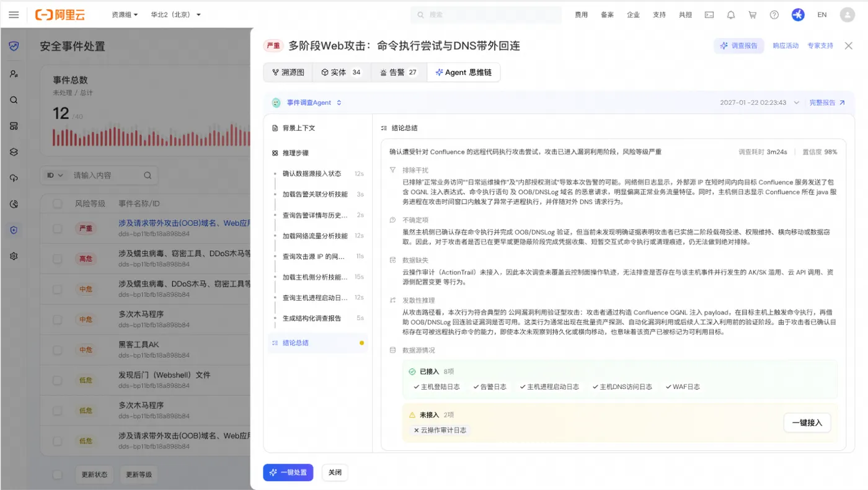Open the shield overview sidebar icon
Screen dimensions: 868x490
coord(14,47)
